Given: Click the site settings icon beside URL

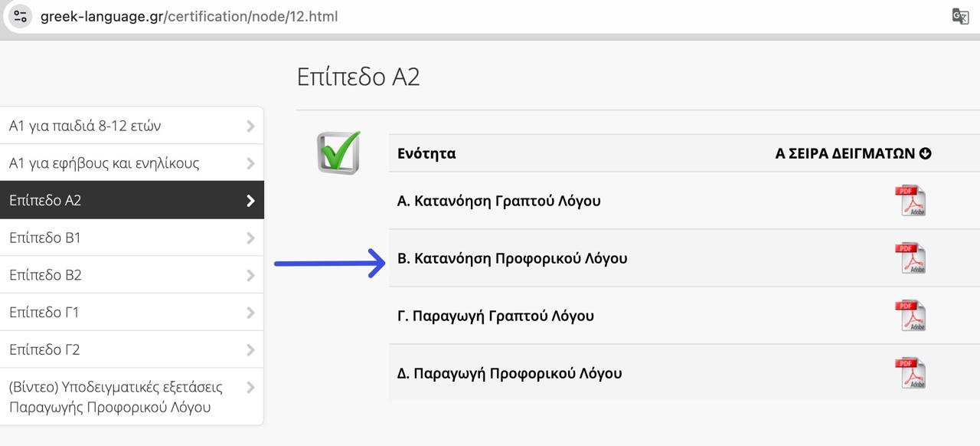Looking at the screenshot, I should tap(21, 16).
